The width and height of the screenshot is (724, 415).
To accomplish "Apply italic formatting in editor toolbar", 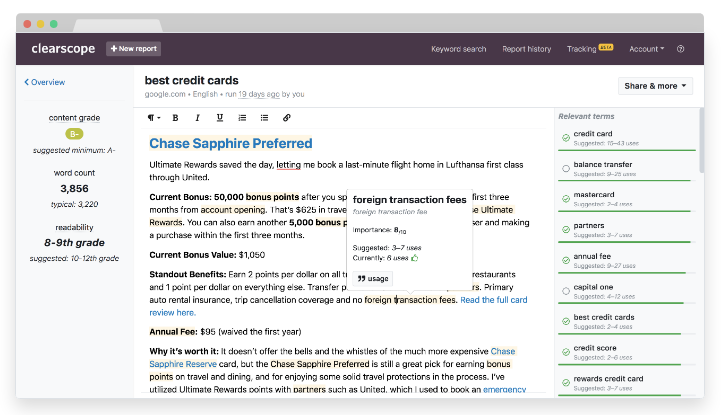I will click(x=198, y=118).
